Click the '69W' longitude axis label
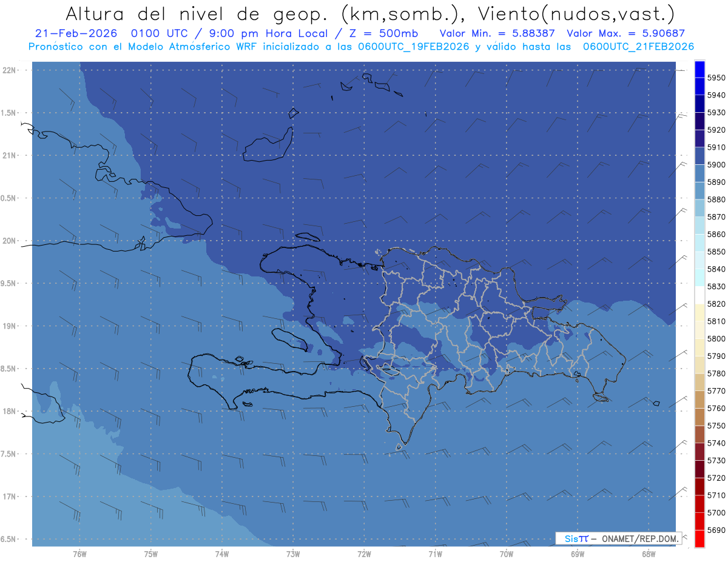 (x=578, y=554)
